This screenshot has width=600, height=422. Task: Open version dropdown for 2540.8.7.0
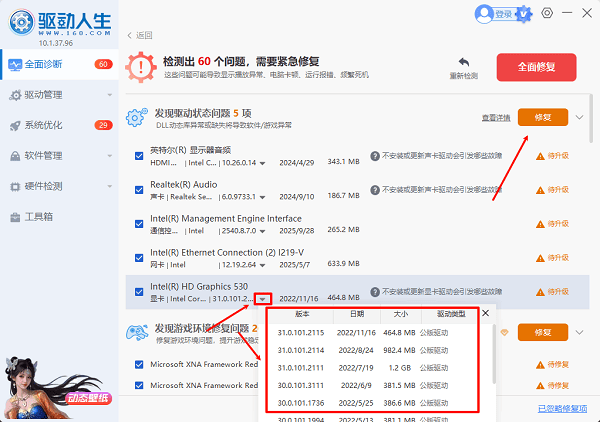262,231
